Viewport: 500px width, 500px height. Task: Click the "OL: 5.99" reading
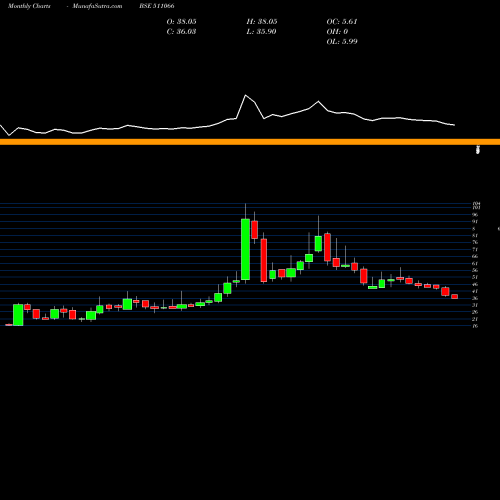tap(342, 42)
